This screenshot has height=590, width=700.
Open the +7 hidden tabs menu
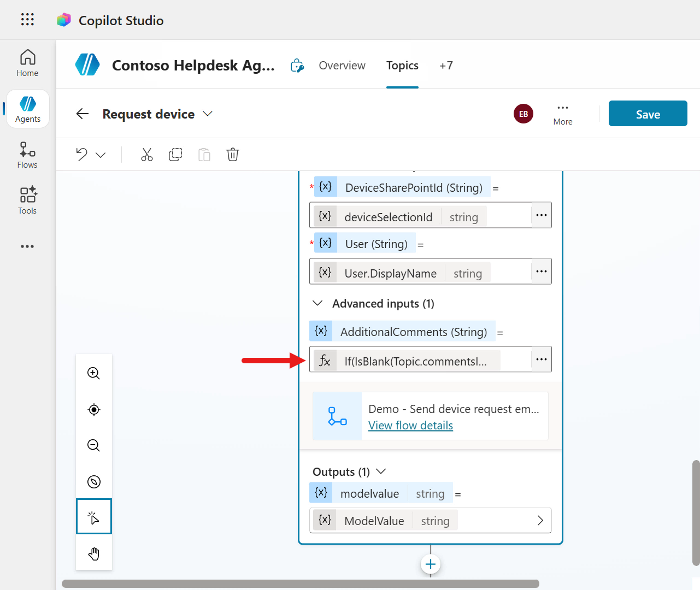coord(446,65)
